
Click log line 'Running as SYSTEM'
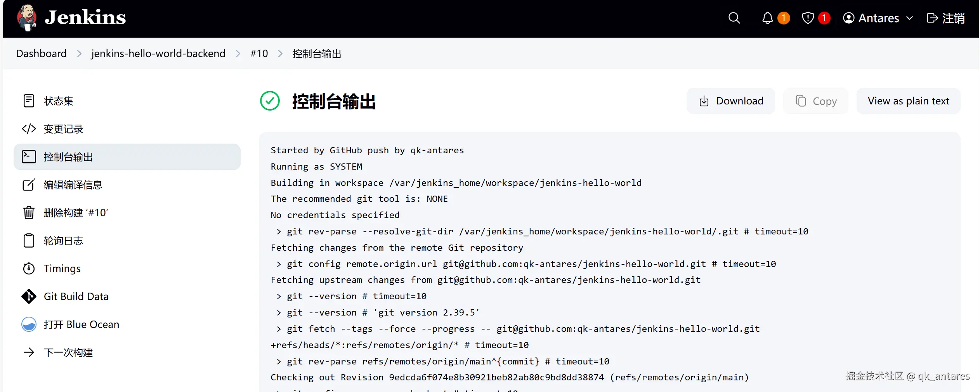coord(316,167)
